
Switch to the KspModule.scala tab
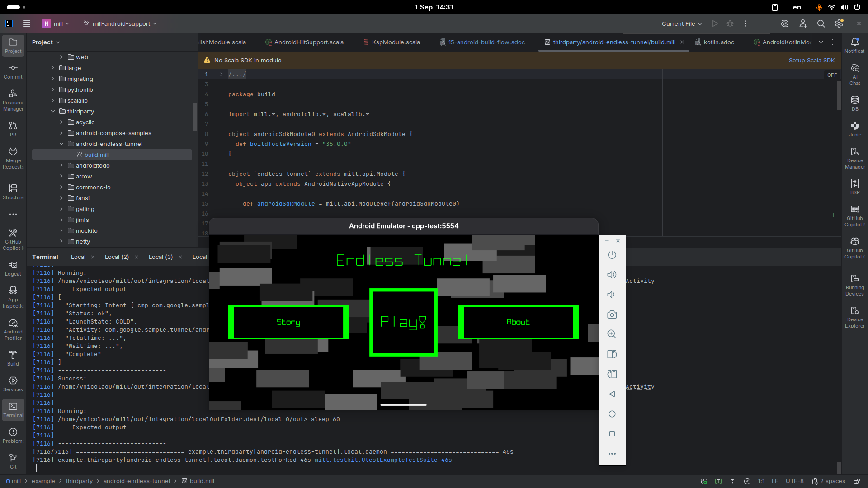(392, 42)
